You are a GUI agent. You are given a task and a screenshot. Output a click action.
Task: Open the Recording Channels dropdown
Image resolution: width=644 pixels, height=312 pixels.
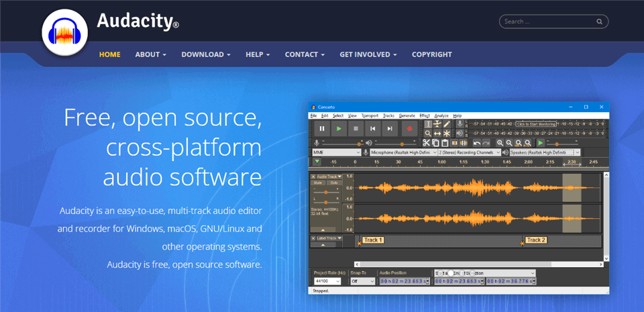coord(470,152)
